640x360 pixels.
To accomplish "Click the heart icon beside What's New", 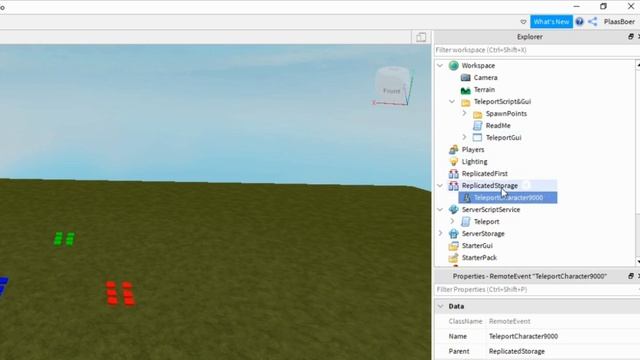I will (x=523, y=22).
